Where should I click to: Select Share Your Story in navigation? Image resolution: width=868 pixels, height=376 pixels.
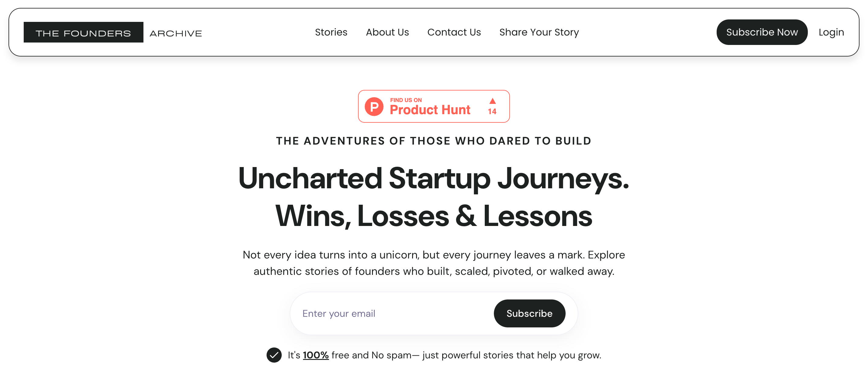pyautogui.click(x=539, y=32)
